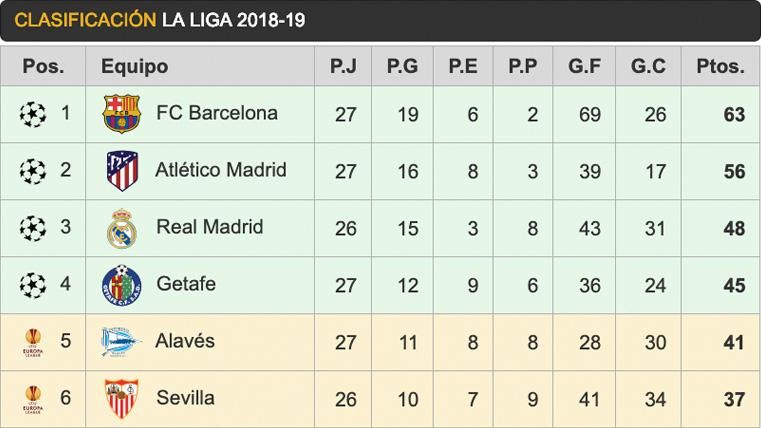
Task: Open the FC Barcelona team name
Action: point(217,113)
